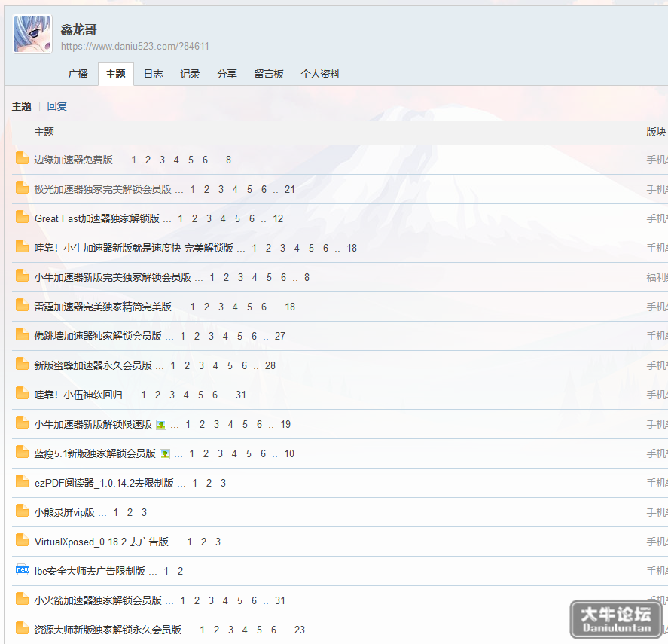Screen dimensions: 668x644
Task: Open thread 新版蜜蜂加速器永久会员版
Action: (x=93, y=365)
